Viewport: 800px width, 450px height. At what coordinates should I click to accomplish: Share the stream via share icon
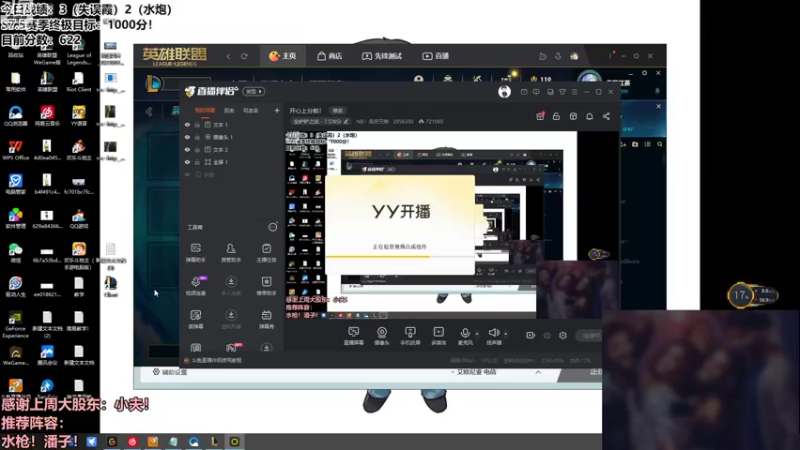[x=606, y=116]
